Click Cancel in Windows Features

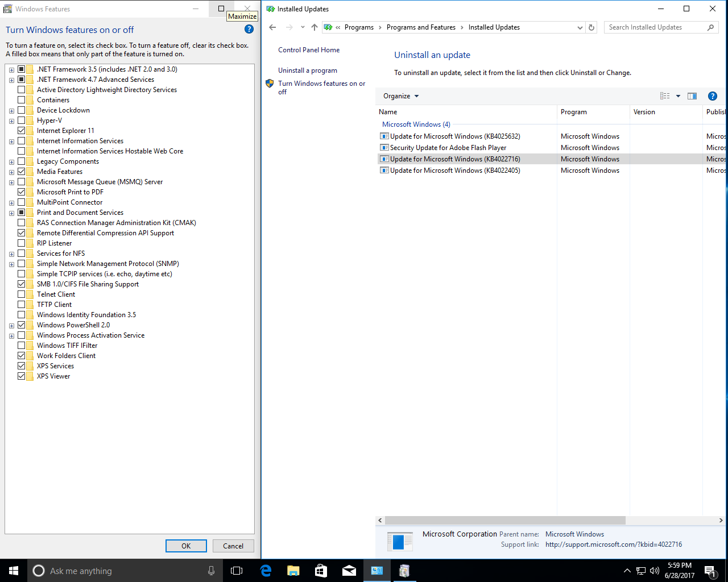(x=233, y=546)
